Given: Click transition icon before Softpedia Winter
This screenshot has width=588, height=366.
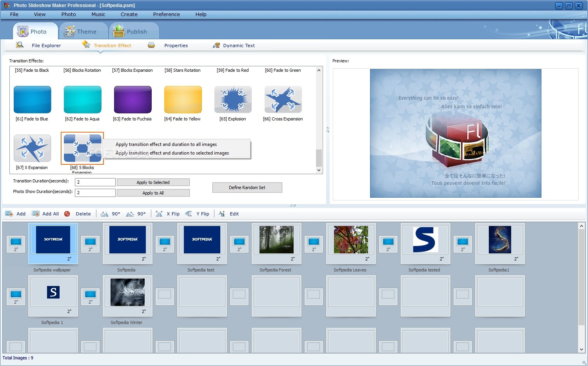Looking at the screenshot, I should pyautogui.click(x=91, y=296).
